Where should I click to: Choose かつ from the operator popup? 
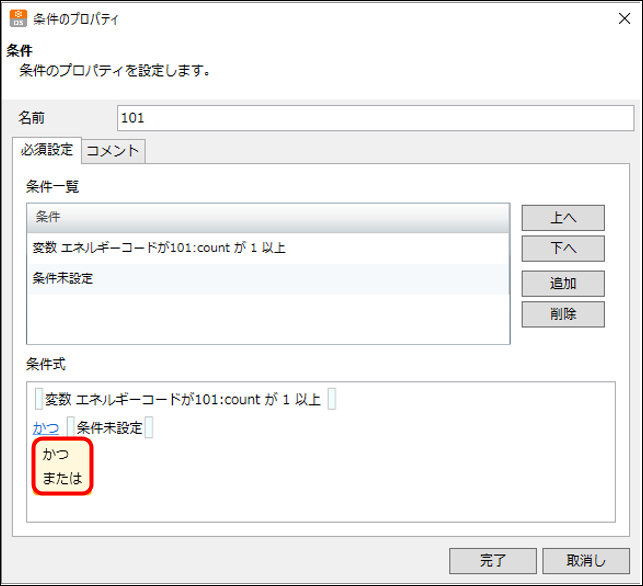pyautogui.click(x=56, y=455)
